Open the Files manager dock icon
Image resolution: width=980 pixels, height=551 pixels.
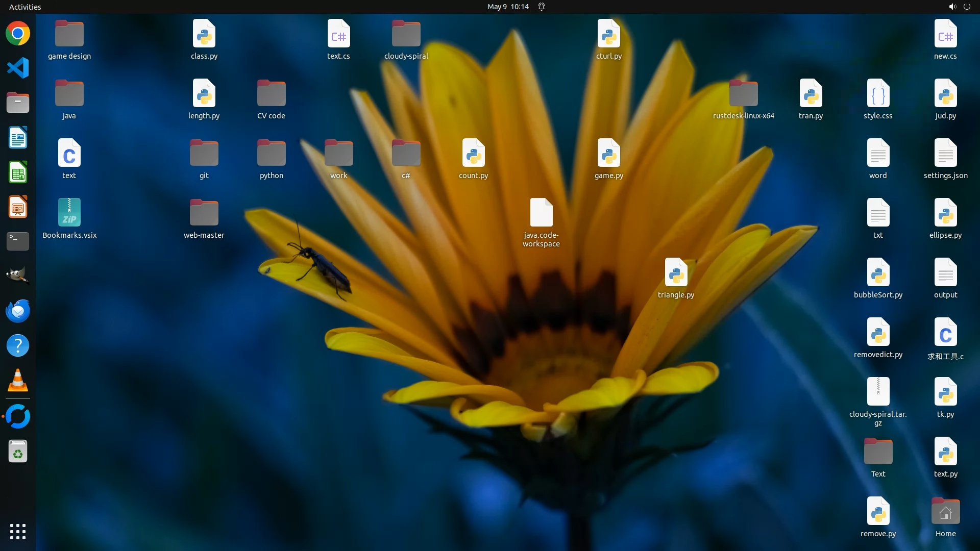click(x=18, y=103)
